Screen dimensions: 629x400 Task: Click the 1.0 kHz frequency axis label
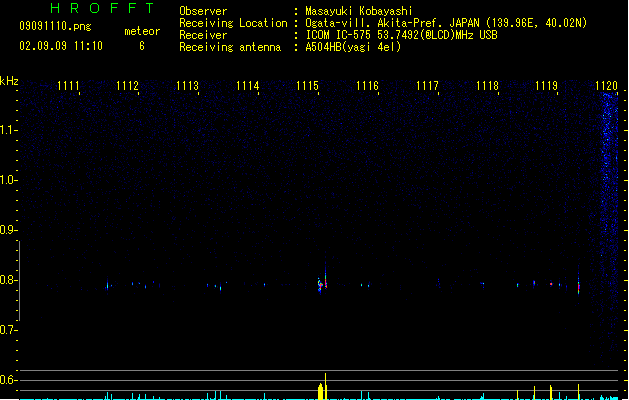(x=8, y=180)
